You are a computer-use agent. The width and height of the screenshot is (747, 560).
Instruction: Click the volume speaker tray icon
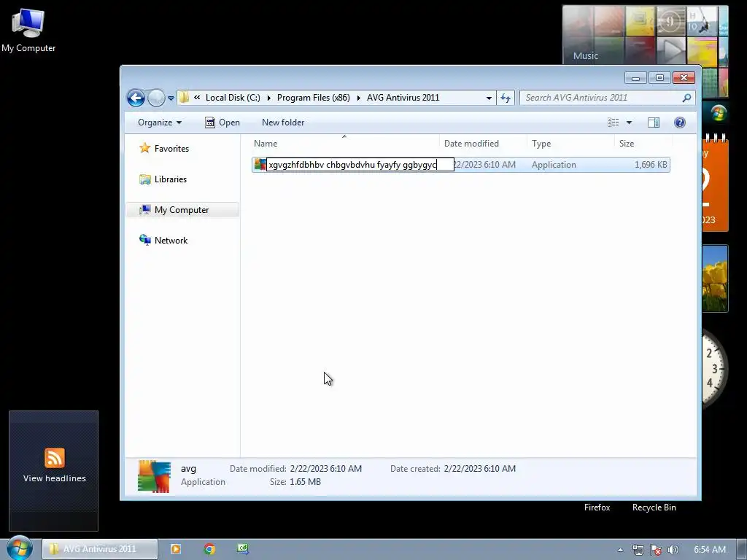pyautogui.click(x=673, y=550)
